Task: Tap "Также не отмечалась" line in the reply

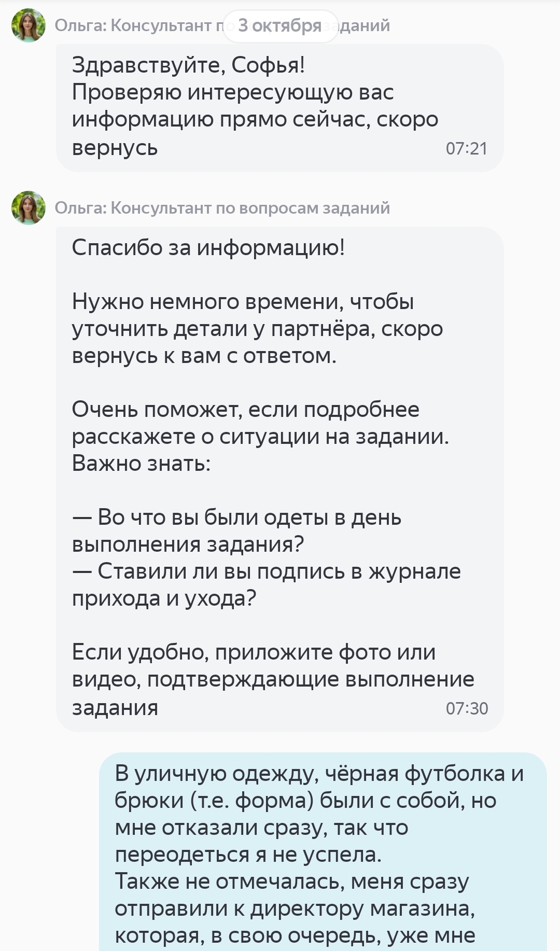Action: pos(291,881)
